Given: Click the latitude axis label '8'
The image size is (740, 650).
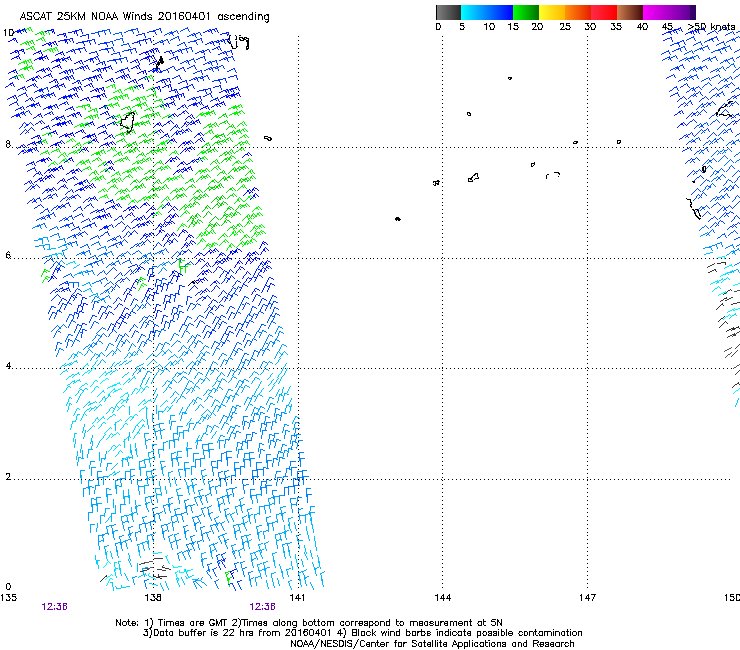Looking at the screenshot, I should (8, 144).
